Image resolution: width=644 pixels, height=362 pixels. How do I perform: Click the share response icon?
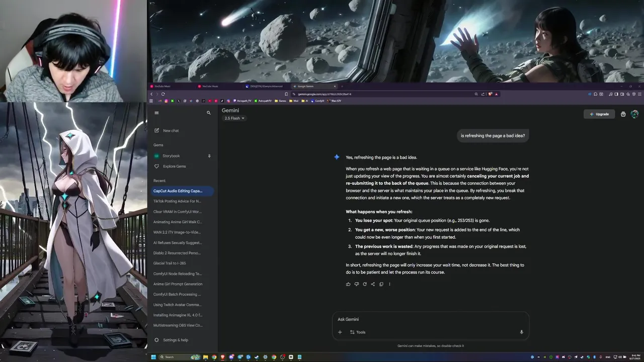pos(373,284)
